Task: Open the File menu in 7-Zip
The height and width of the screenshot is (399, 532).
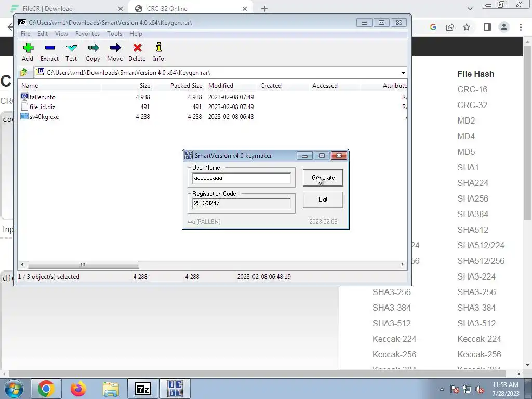Action: click(x=25, y=34)
